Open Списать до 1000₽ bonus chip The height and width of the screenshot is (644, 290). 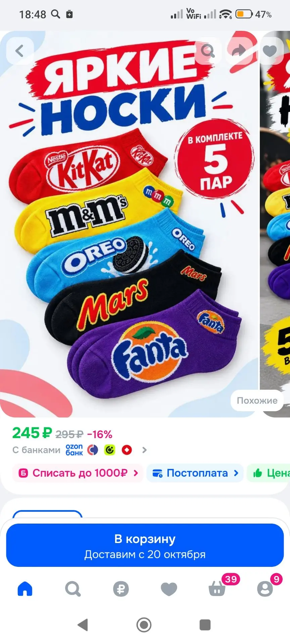pyautogui.click(x=78, y=473)
